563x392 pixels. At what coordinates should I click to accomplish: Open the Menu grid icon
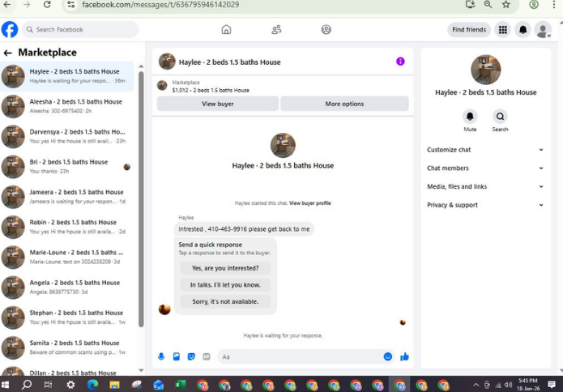click(x=503, y=30)
